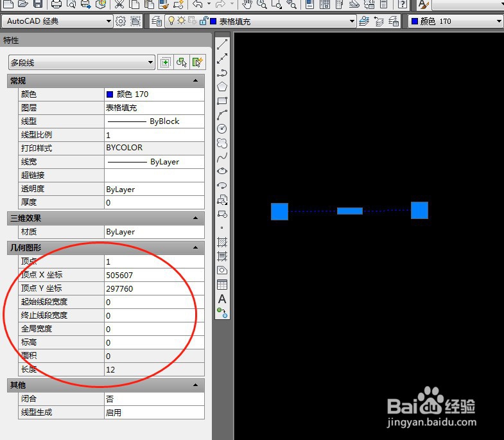The width and height of the screenshot is (504, 440).
Task: Click the 透明度 ByLayer value
Action: pyautogui.click(x=154, y=189)
